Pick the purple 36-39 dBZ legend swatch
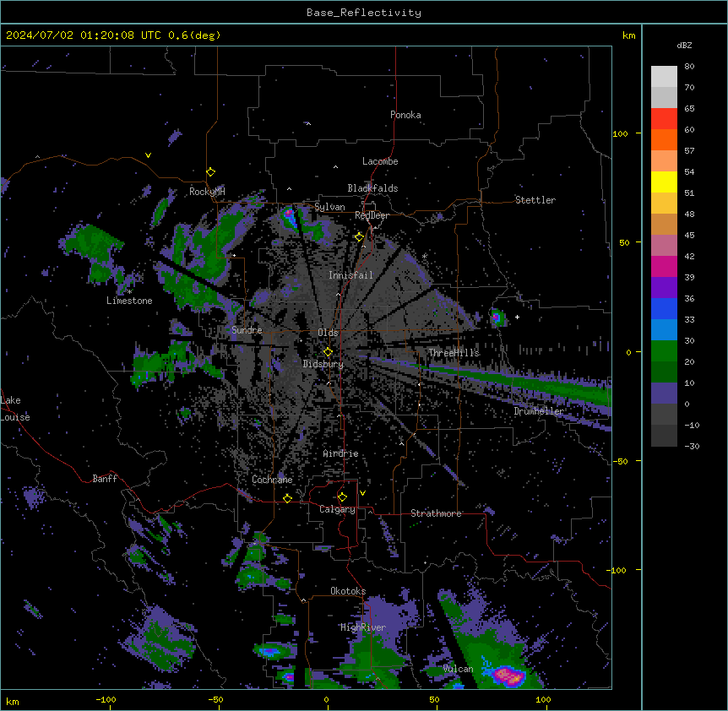This screenshot has height=711, width=728. pos(664,287)
